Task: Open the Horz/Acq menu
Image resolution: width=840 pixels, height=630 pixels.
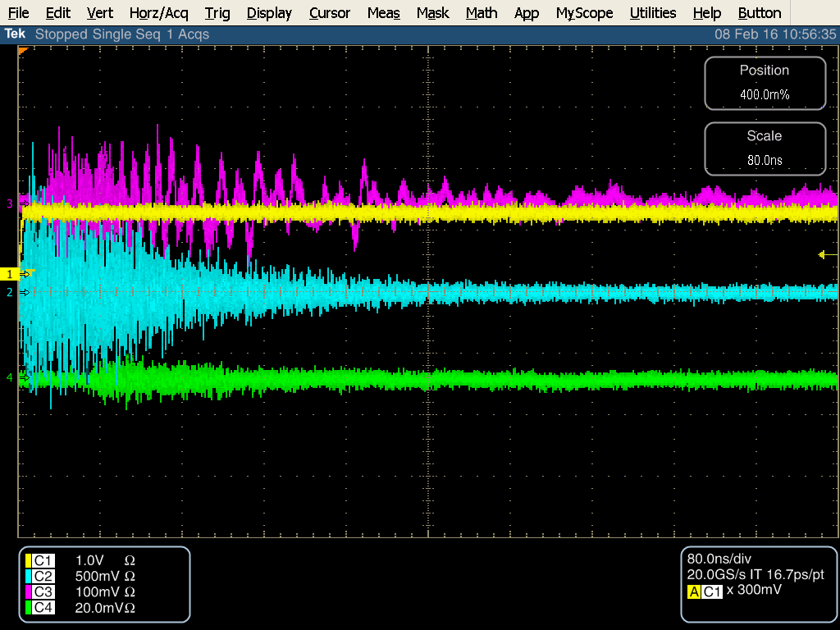Action: tap(159, 13)
